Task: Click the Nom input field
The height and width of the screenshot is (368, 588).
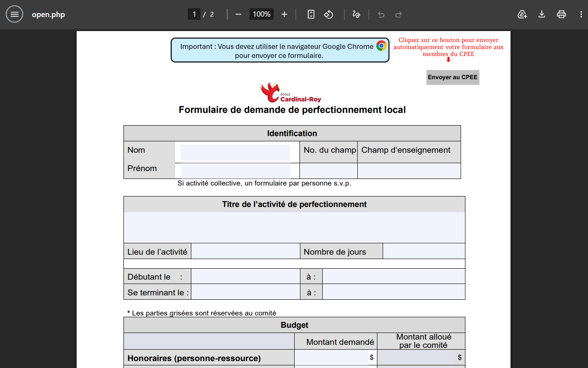Action: pos(236,153)
